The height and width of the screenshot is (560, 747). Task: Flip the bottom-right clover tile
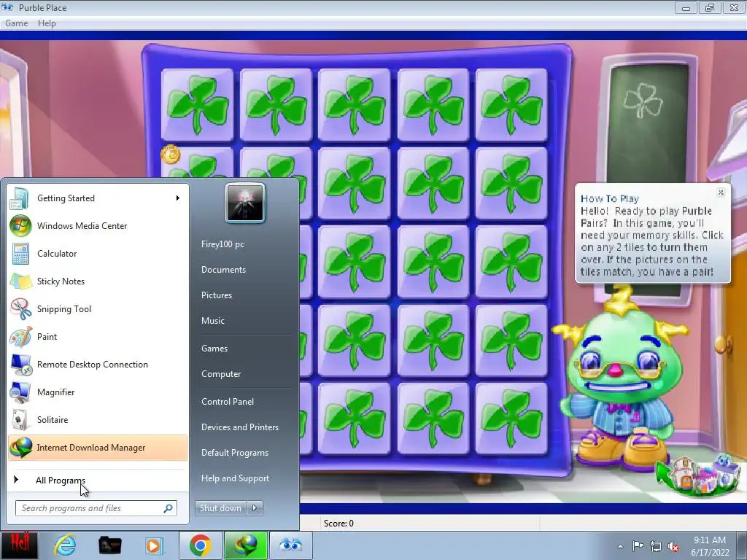(511, 418)
